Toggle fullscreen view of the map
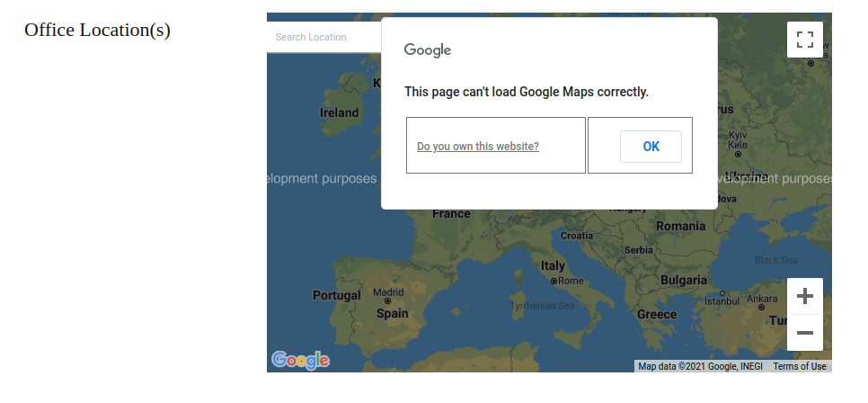 pos(804,40)
